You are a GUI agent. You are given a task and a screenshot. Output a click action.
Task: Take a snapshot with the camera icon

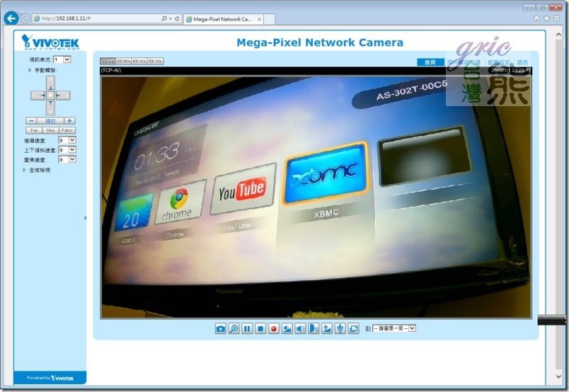(220, 328)
